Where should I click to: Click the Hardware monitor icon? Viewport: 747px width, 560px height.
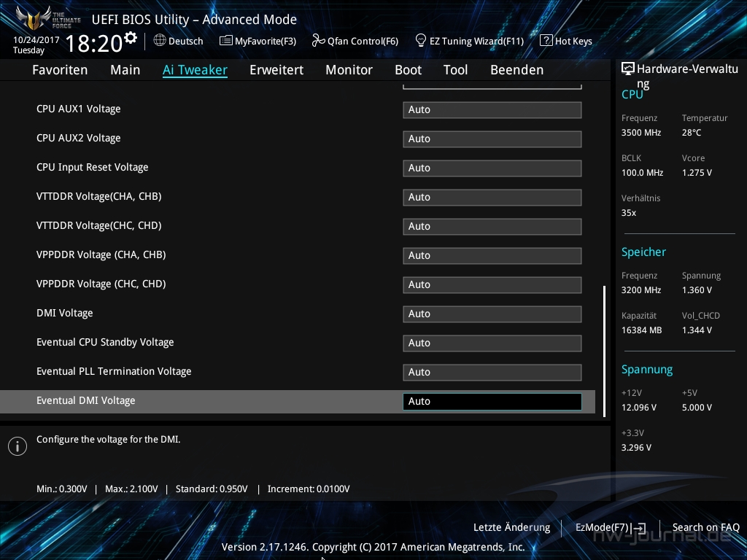point(628,69)
